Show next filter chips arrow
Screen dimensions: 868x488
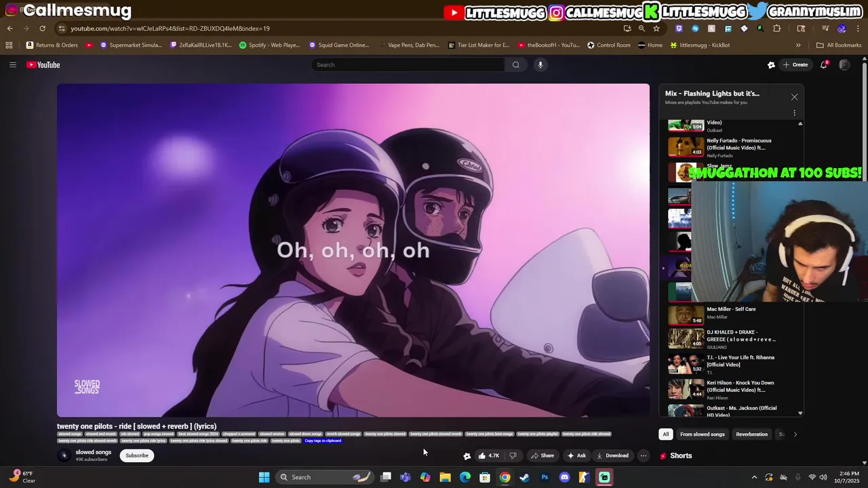(795, 434)
